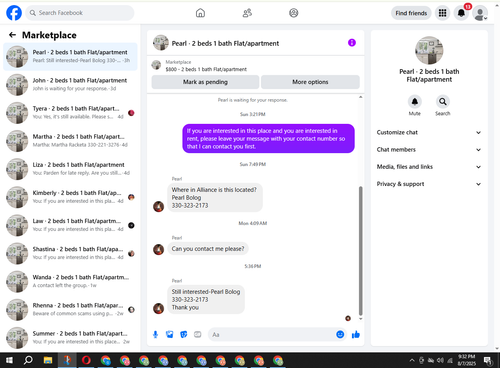
Task: Open the account profile avatar menu
Action: tap(480, 13)
